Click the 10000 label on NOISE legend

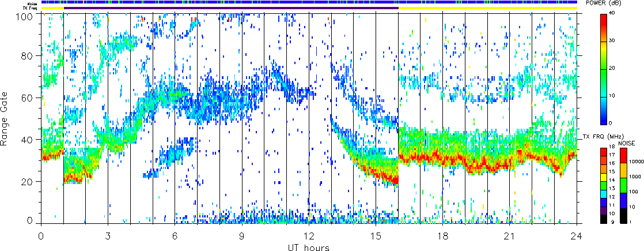pyautogui.click(x=636, y=162)
